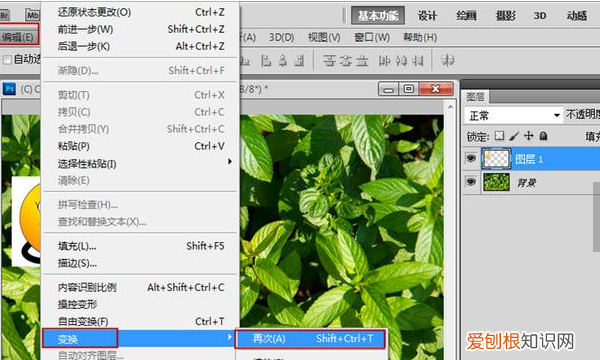Click the 图层 1 layer thumbnail
This screenshot has height=360, width=600.
pos(496,159)
